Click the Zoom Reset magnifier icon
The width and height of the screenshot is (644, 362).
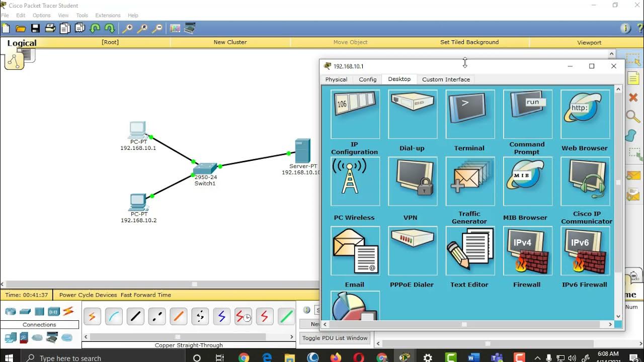pyautogui.click(x=143, y=28)
